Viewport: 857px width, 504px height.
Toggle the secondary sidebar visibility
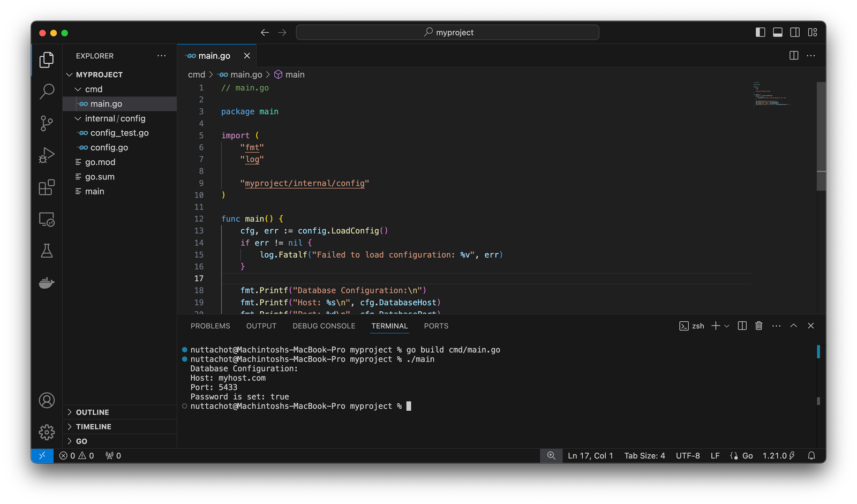794,32
